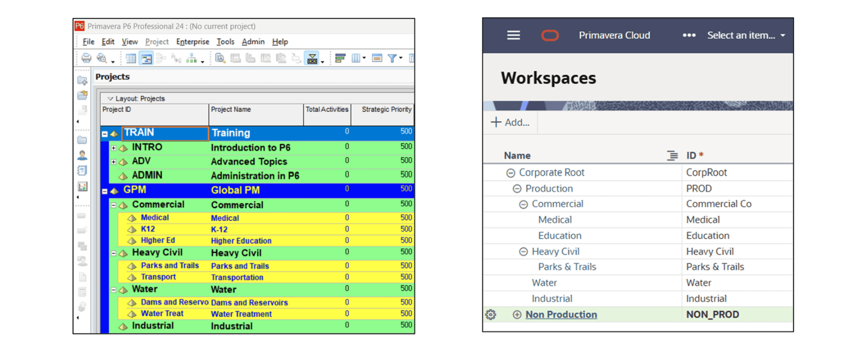Sort by the Strategic Priority column header
The width and height of the screenshot is (868, 345).
tap(383, 115)
